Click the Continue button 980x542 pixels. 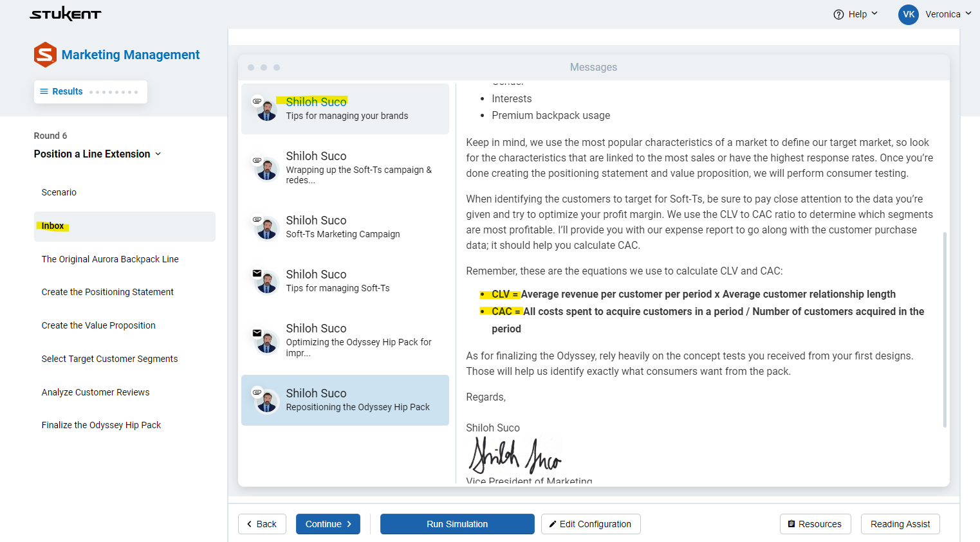point(328,524)
